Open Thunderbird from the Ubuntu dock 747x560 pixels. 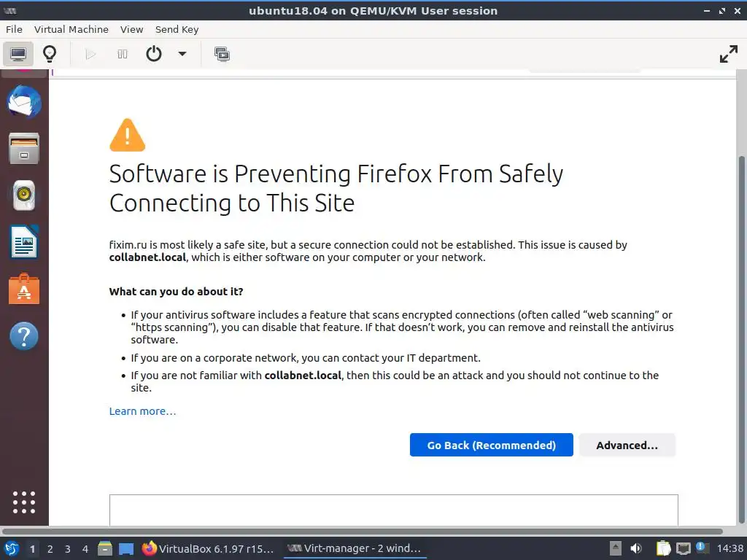[24, 101]
